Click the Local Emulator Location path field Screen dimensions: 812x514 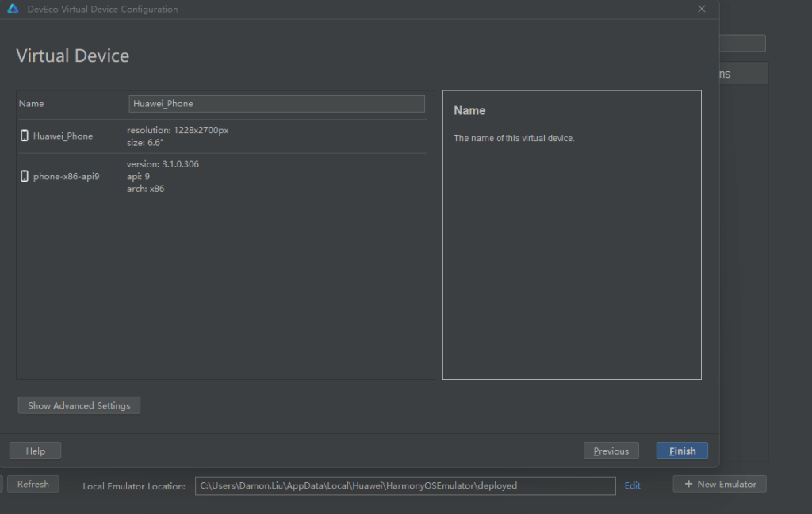click(405, 485)
